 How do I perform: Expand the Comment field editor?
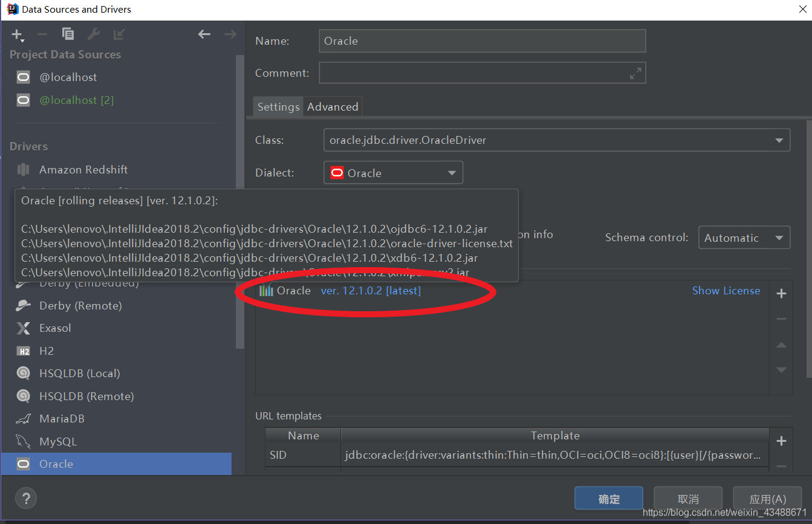point(635,73)
